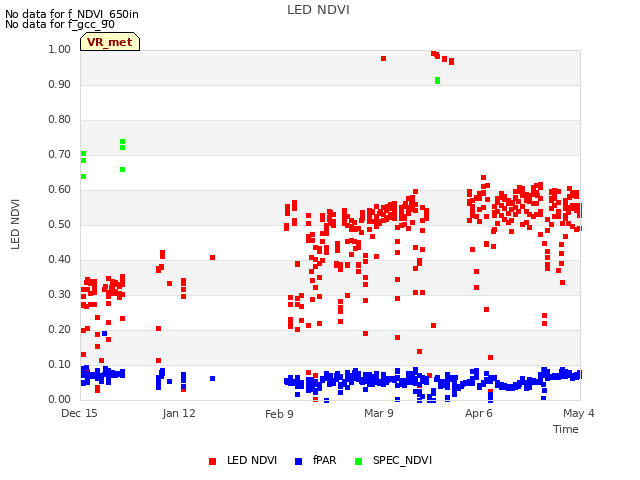
Task: Click the 'No data for f_NDVI_650in' message
Action: click(x=72, y=14)
